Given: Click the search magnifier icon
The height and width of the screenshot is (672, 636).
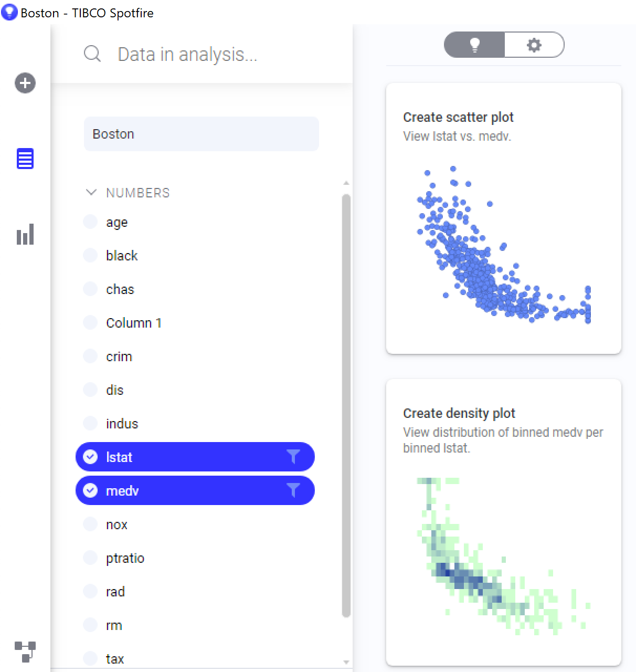Looking at the screenshot, I should [x=92, y=53].
